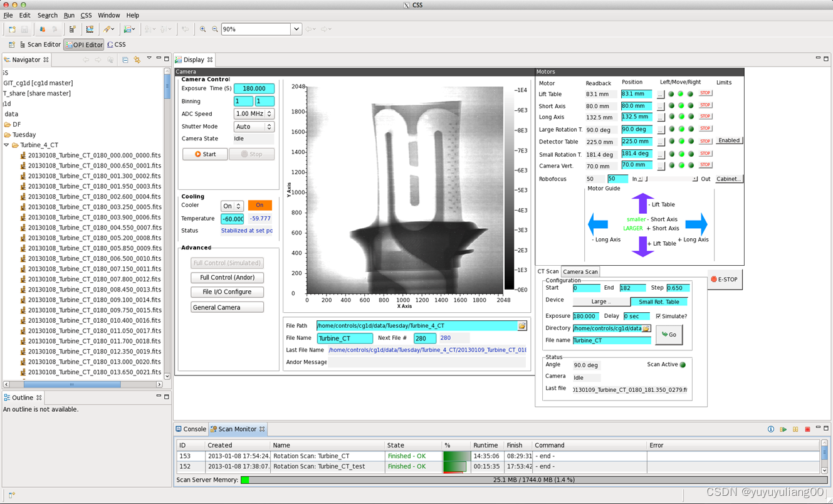Viewport: 833px width, 504px height.
Task: Stop the Camera Vert. motor
Action: pos(705,165)
